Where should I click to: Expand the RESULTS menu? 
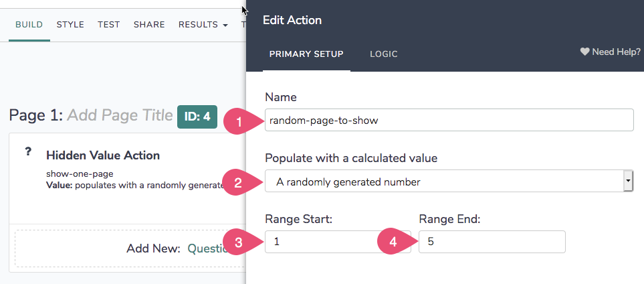(203, 25)
